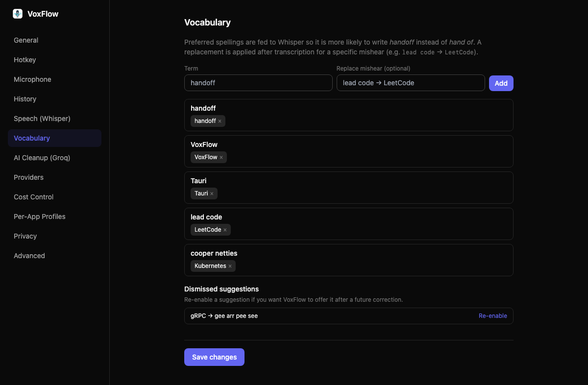Select the Vocabulary sidebar item
This screenshot has height=385, width=588.
tap(54, 138)
